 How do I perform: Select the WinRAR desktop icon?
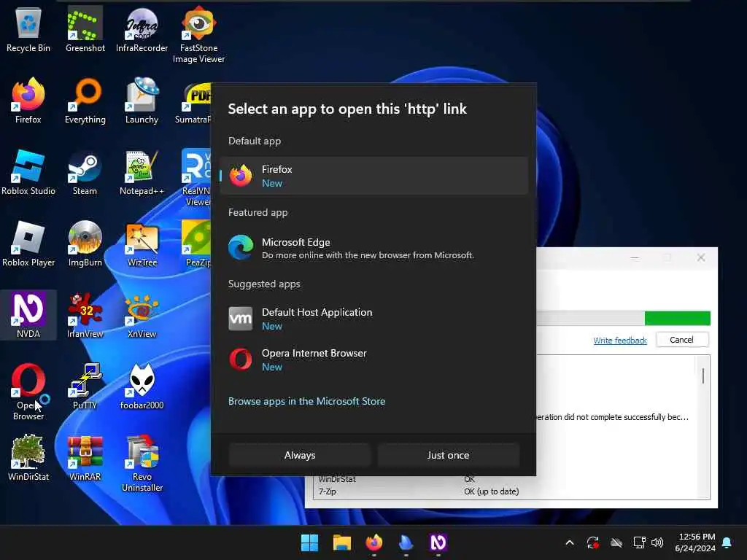click(85, 458)
